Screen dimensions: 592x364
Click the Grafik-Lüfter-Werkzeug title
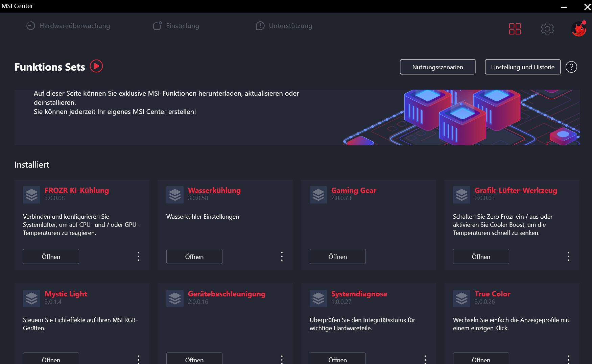click(x=516, y=190)
